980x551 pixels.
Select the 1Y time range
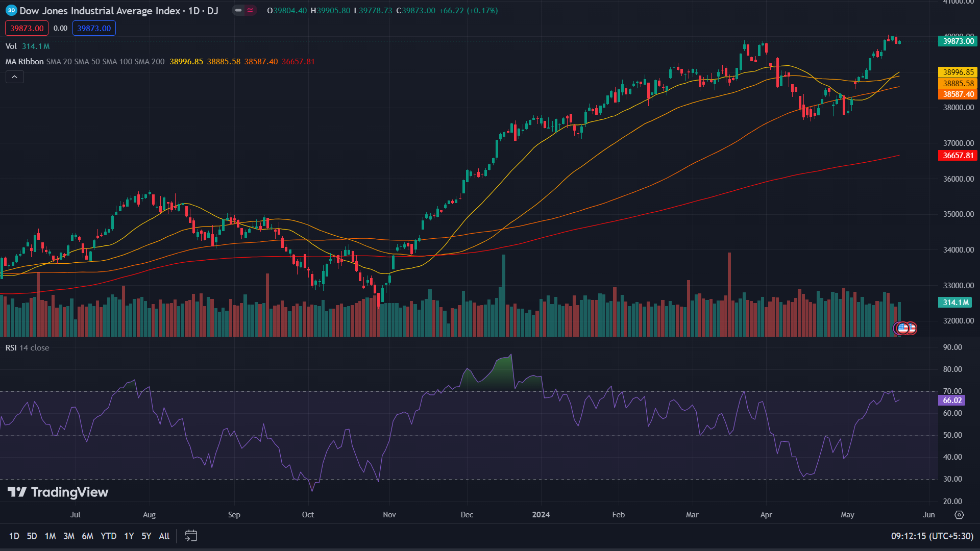pyautogui.click(x=129, y=536)
